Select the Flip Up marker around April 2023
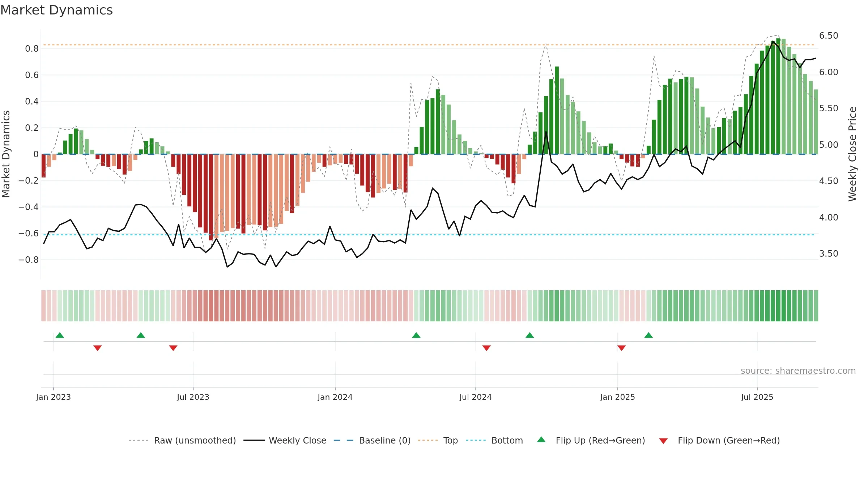868x488 pixels. [141, 335]
